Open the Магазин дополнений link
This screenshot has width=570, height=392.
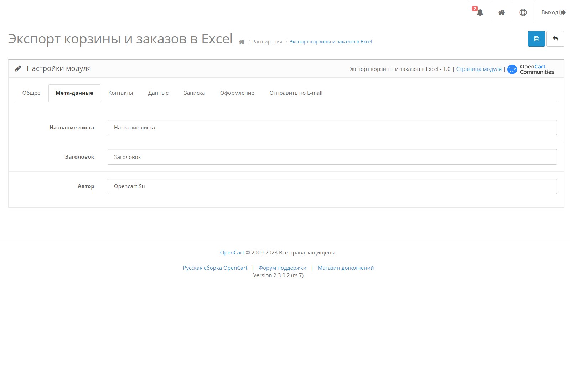tap(346, 268)
